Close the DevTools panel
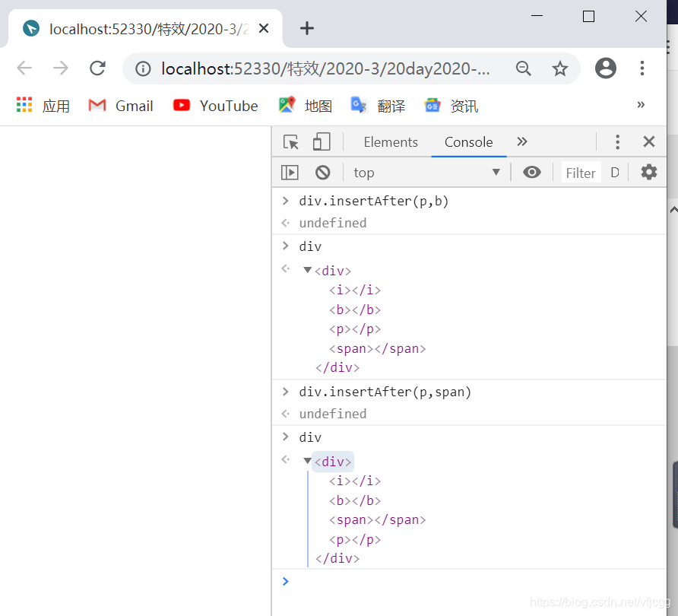The image size is (678, 616). pyautogui.click(x=649, y=141)
